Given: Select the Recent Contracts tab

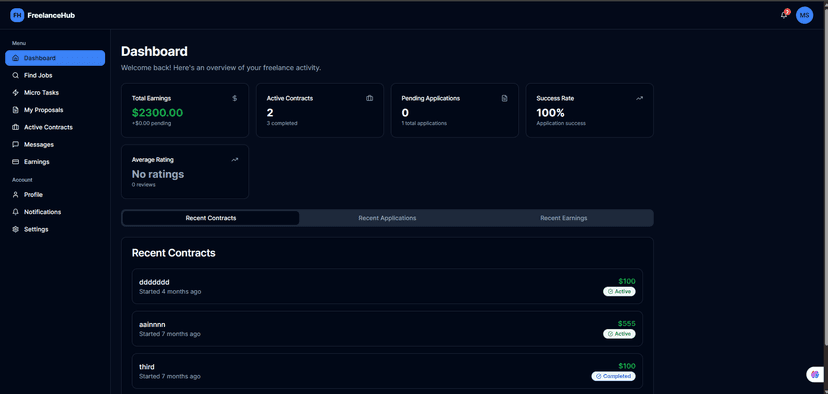Looking at the screenshot, I should [x=211, y=218].
